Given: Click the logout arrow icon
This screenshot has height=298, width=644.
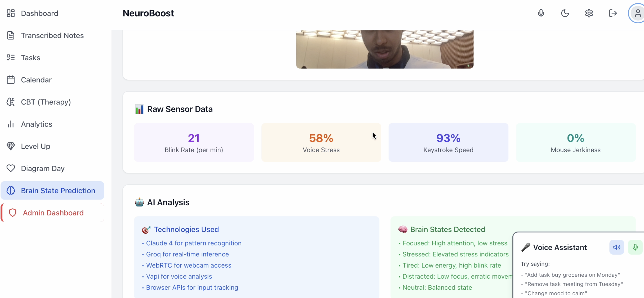Looking at the screenshot, I should click(x=613, y=13).
